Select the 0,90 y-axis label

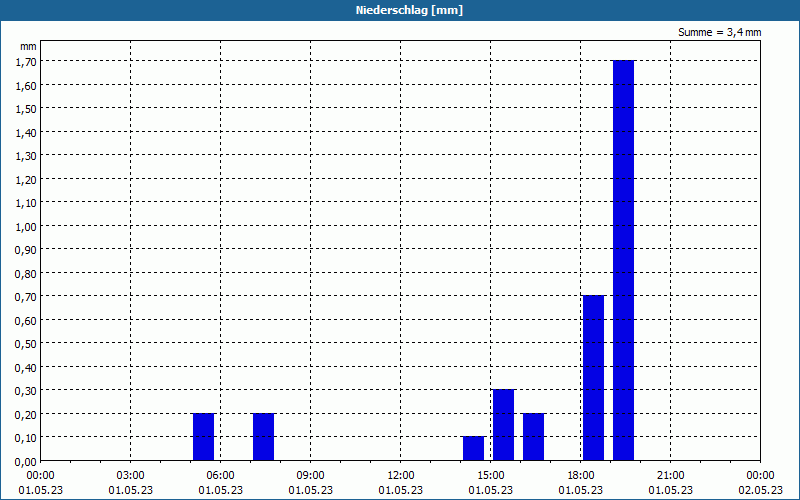coord(26,250)
